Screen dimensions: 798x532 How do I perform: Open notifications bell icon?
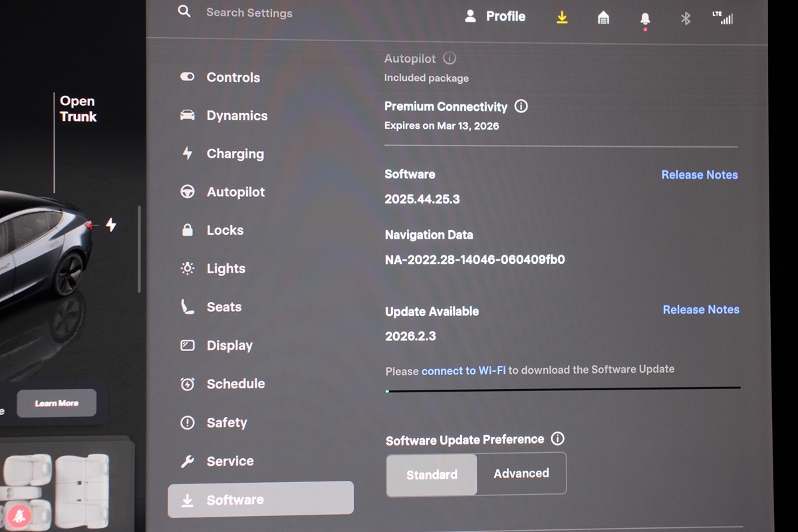tap(644, 19)
